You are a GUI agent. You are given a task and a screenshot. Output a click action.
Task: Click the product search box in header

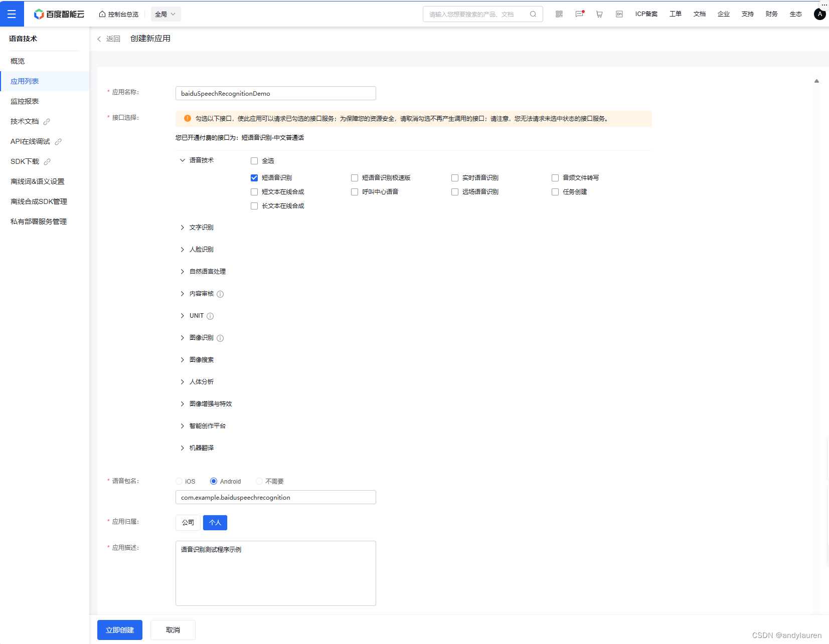pos(482,14)
